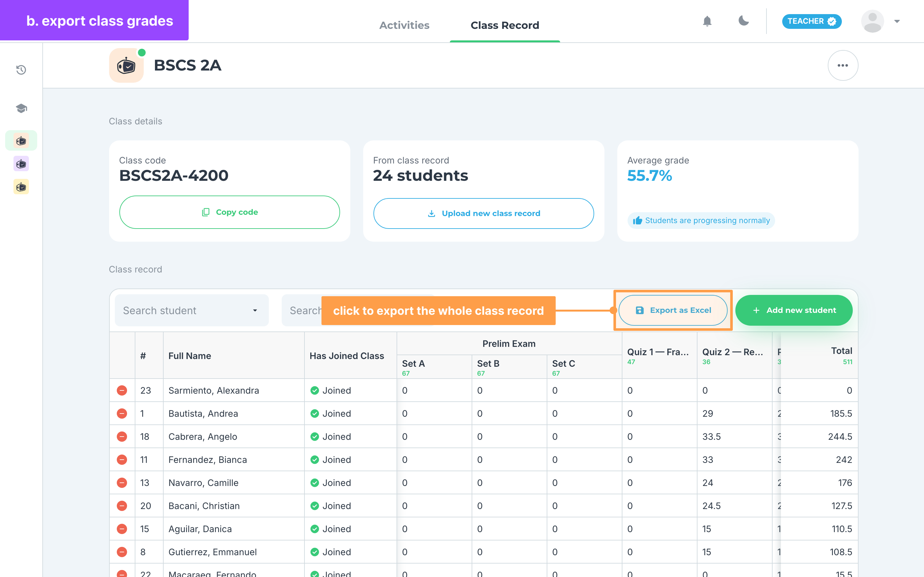Click Export as Excel button

pos(673,310)
